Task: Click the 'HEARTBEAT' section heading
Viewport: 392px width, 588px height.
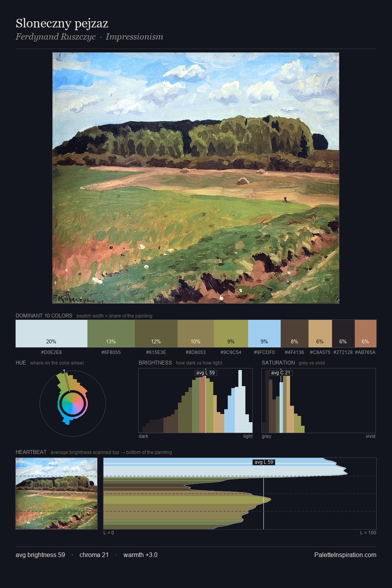Action: click(x=31, y=452)
